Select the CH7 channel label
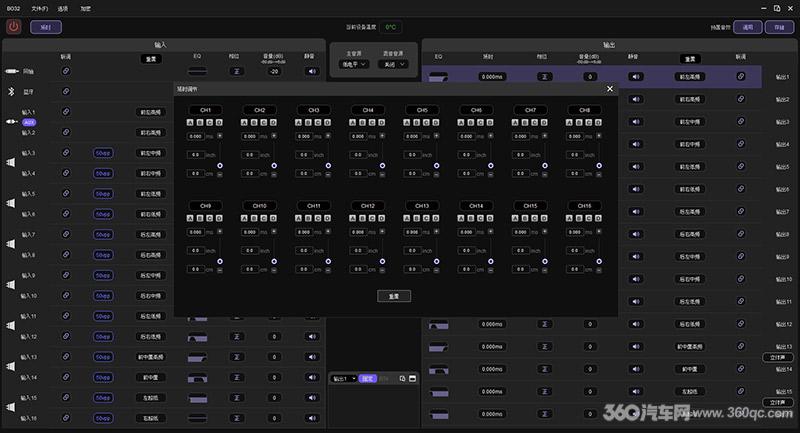The width and height of the screenshot is (800, 433). [531, 110]
